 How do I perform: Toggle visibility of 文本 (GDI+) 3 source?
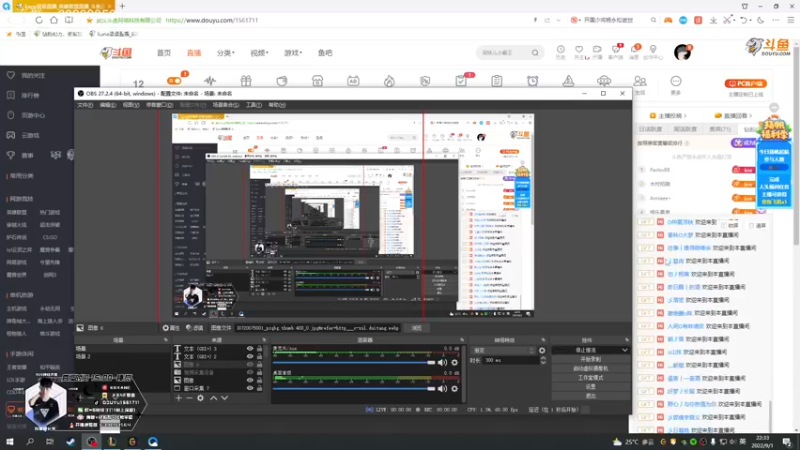point(250,349)
